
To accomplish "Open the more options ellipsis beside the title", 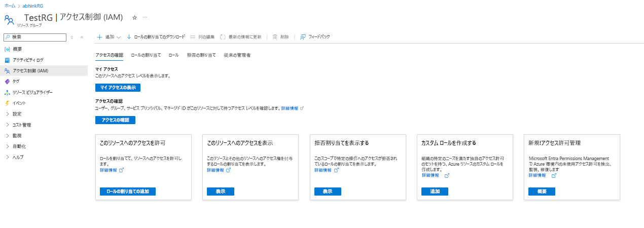I will click(x=145, y=17).
